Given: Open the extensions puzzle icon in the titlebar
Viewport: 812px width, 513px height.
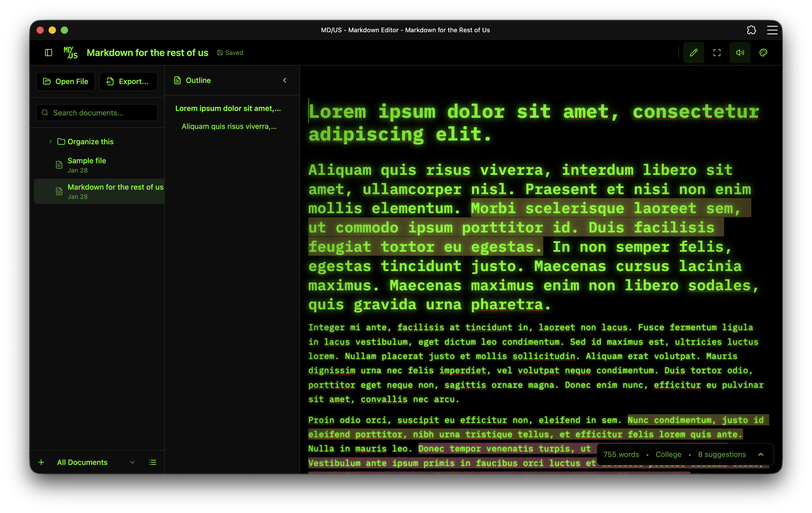Looking at the screenshot, I should click(x=751, y=30).
